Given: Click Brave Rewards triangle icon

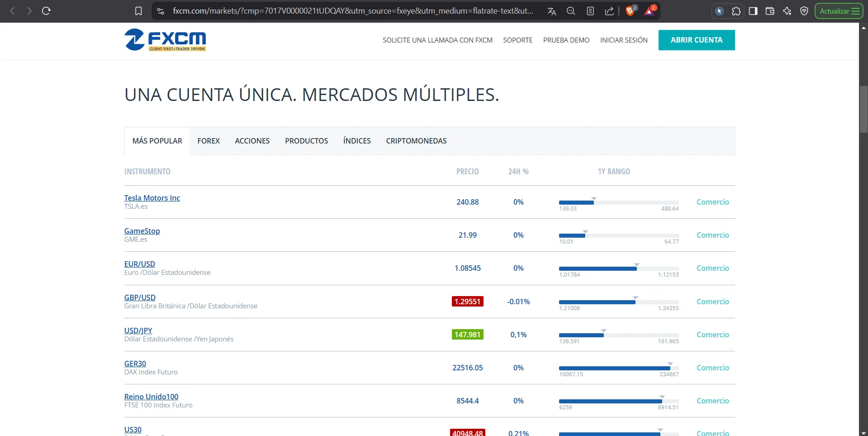Looking at the screenshot, I should 650,11.
